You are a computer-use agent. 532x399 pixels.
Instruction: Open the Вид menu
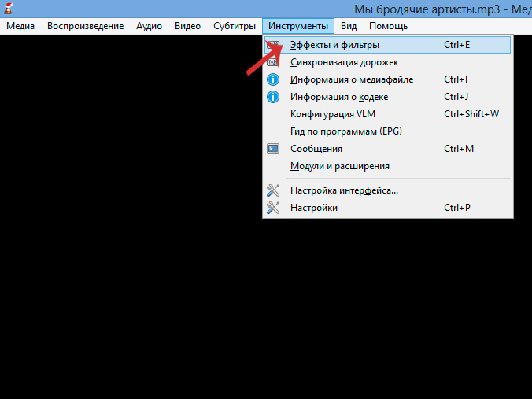349,26
